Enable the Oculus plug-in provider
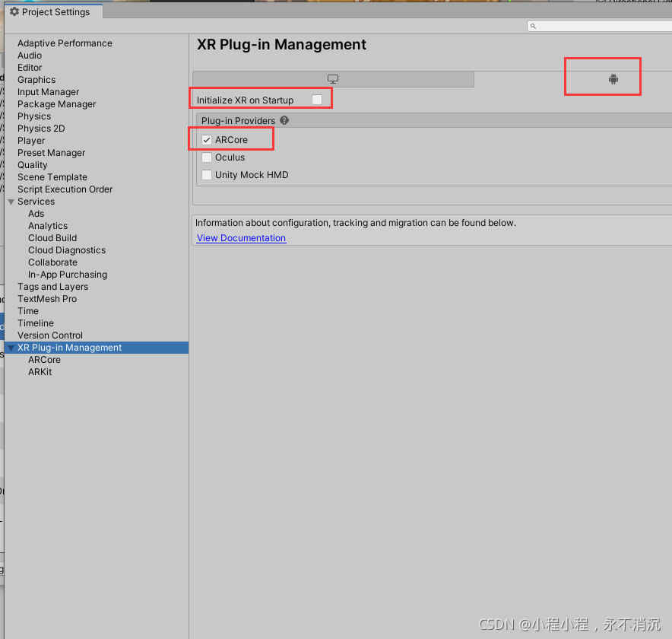 207,157
